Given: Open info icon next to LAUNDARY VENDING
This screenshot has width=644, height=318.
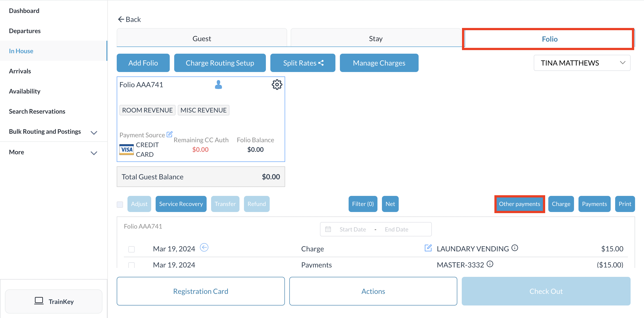Looking at the screenshot, I should pyautogui.click(x=515, y=248).
